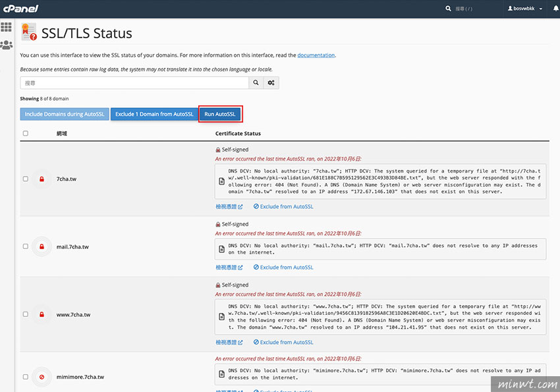Click the SSL/TLS Status certificate icon
The image size is (560, 392).
tap(28, 32)
